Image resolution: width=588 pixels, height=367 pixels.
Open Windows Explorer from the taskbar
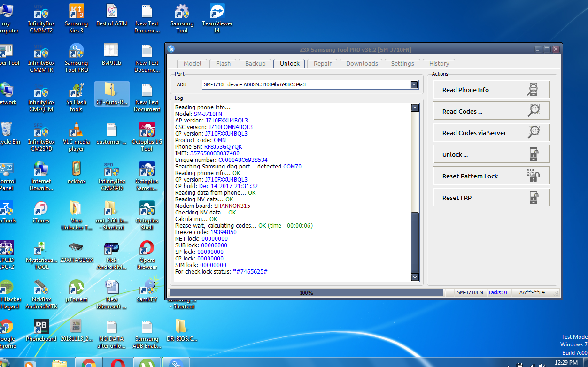[59, 363]
